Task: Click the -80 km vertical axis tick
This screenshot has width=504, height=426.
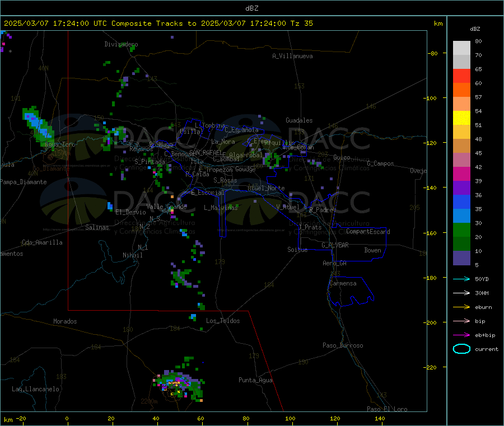Action: tap(433, 53)
